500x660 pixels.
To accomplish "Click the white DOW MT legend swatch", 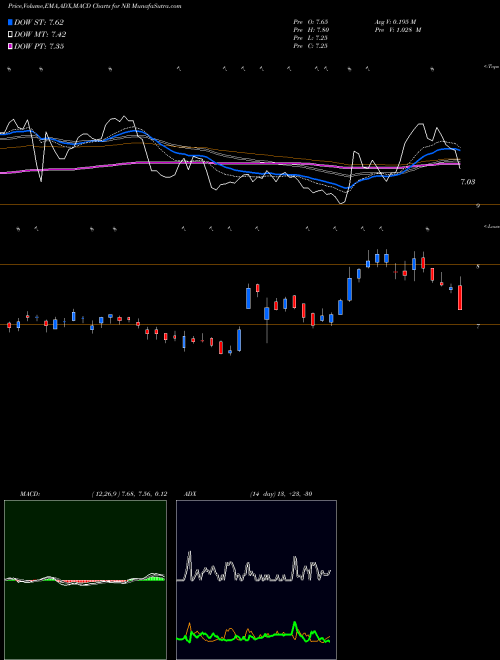I will pyautogui.click(x=10, y=34).
